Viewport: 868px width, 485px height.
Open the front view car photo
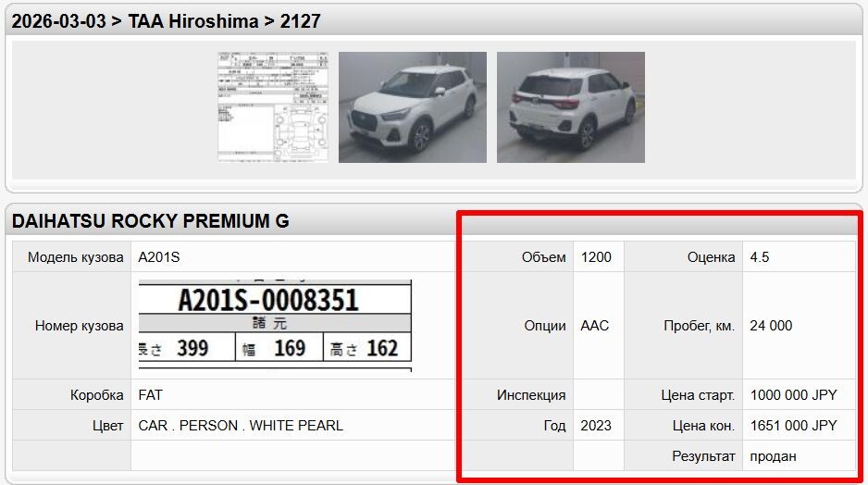click(413, 107)
